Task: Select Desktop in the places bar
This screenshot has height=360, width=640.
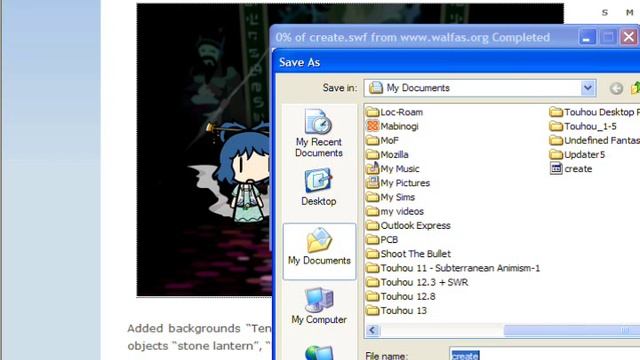Action: (319, 187)
